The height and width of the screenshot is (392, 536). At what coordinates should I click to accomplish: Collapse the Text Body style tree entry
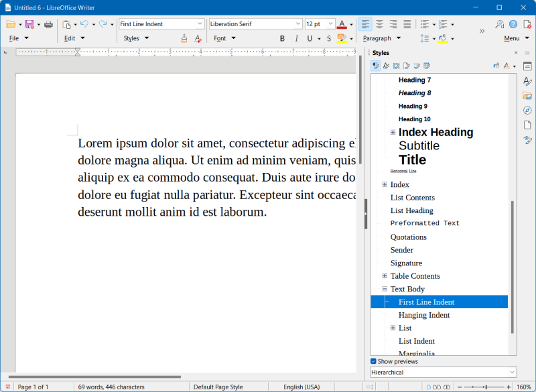(x=384, y=289)
